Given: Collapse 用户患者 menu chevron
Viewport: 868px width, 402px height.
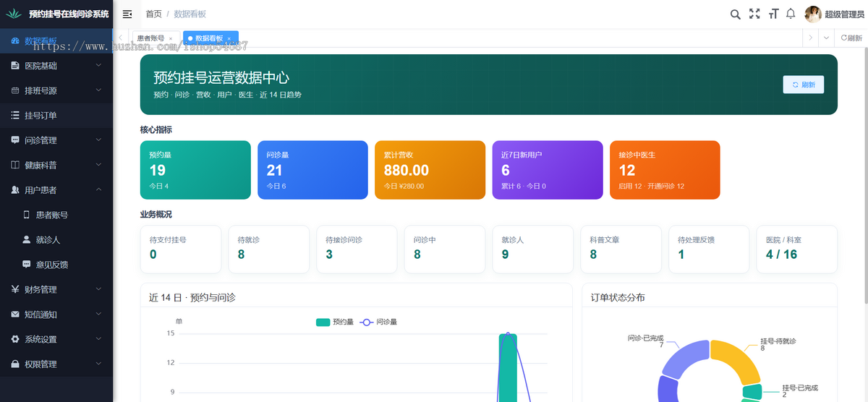Looking at the screenshot, I should coord(99,190).
